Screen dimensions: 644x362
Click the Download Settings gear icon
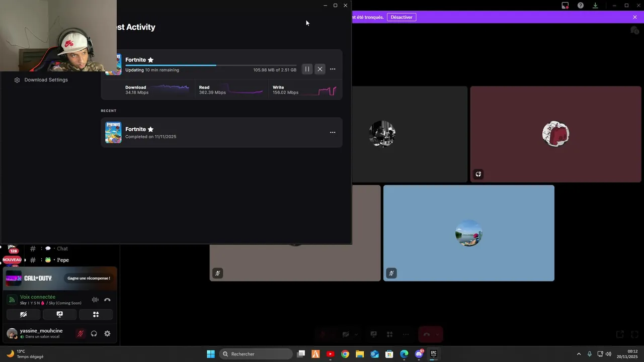pos(17,80)
